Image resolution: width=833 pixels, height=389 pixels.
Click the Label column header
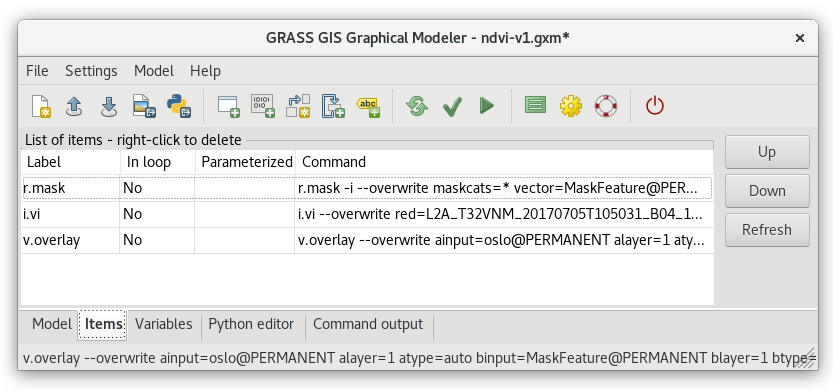71,162
